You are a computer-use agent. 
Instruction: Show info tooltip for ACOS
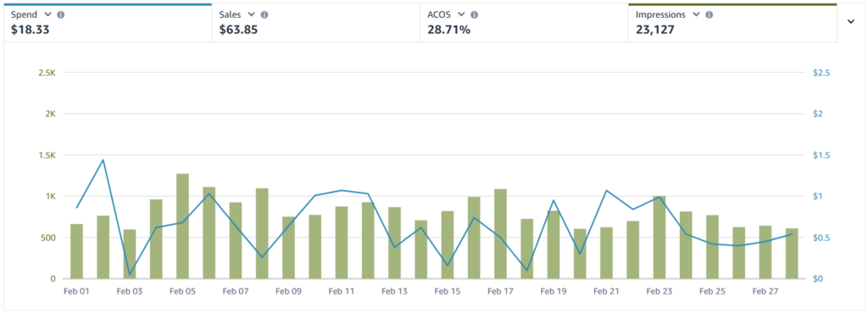click(475, 15)
